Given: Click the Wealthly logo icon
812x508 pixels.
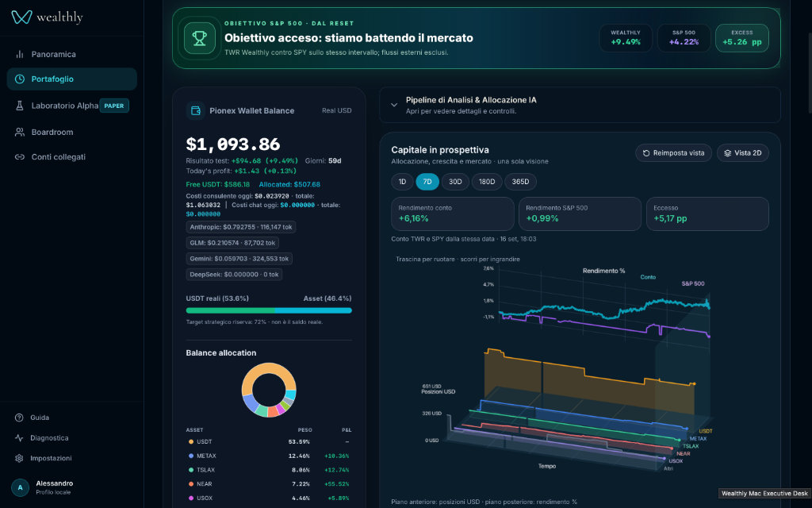Looking at the screenshot, I should click(x=21, y=17).
